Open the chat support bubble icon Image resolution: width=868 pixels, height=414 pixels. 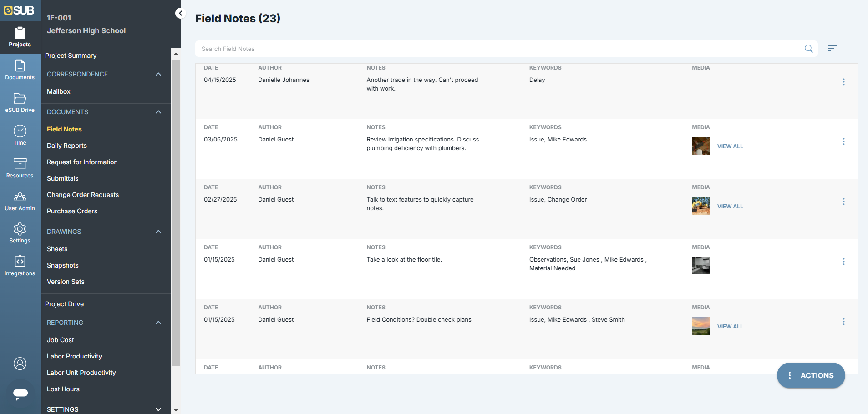click(x=20, y=393)
